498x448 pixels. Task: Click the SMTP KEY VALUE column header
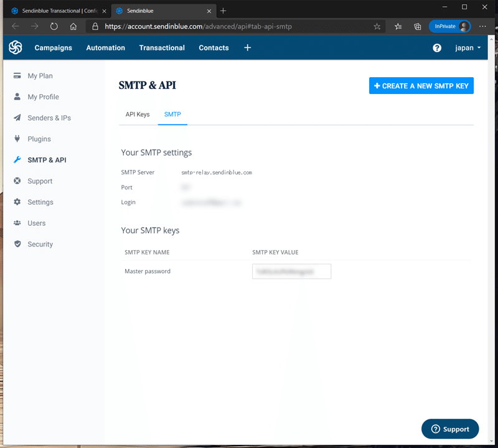[275, 253]
